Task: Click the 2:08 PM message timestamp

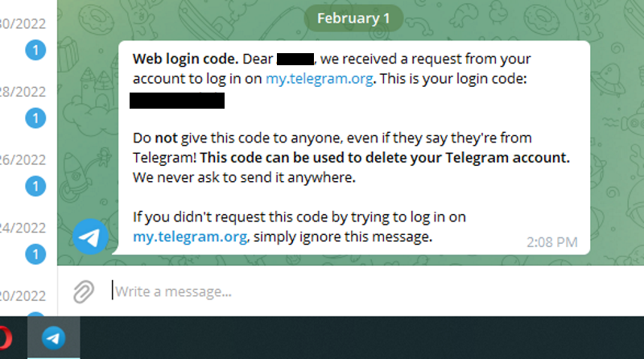Action: coord(551,241)
